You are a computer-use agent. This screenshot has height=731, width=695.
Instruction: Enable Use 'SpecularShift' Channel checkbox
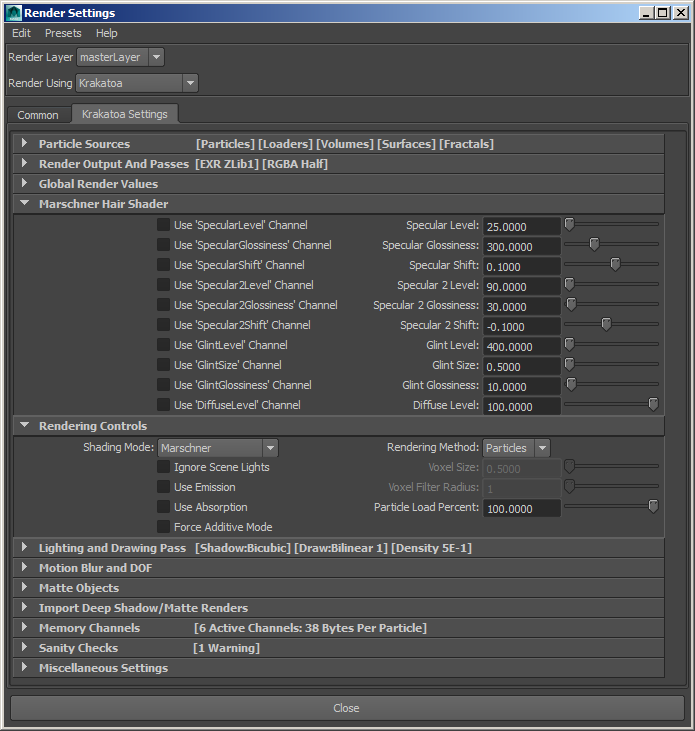[x=163, y=265]
